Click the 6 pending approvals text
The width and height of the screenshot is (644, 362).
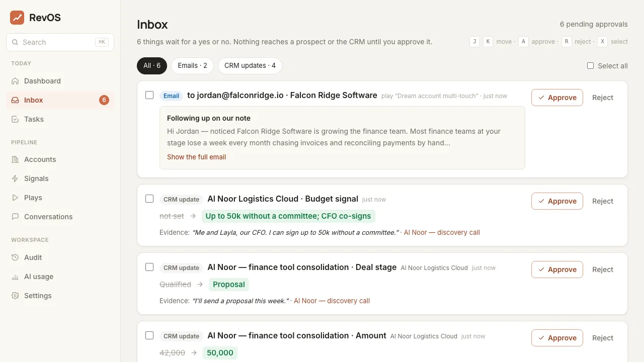pos(594,24)
